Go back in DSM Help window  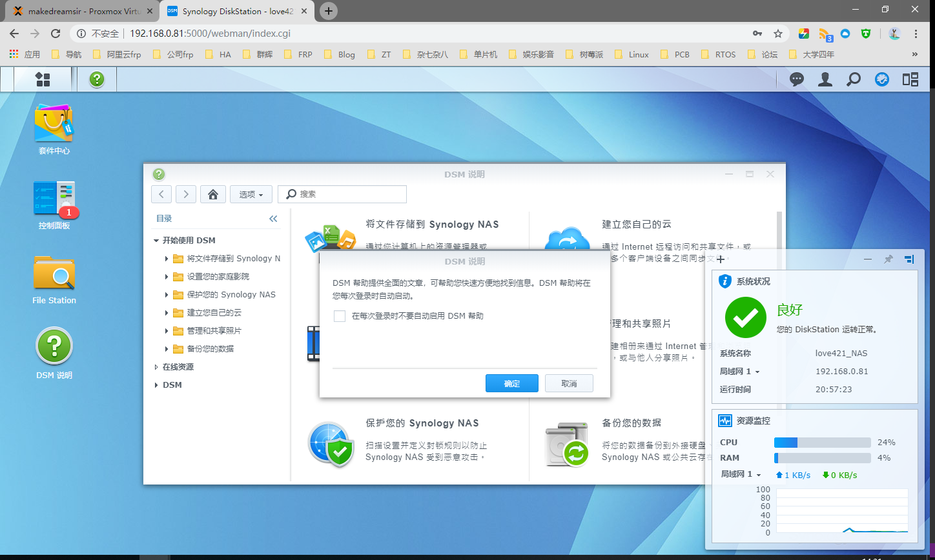click(161, 194)
